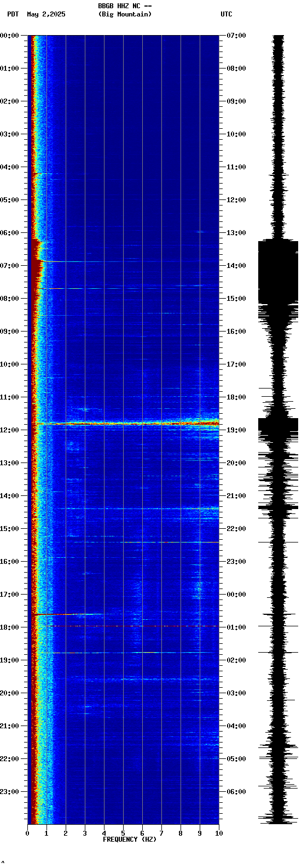Click the "FREQUENCY (HZ)" axis title
Image resolution: width=302 pixels, height=868 pixels.
pyautogui.click(x=130, y=840)
